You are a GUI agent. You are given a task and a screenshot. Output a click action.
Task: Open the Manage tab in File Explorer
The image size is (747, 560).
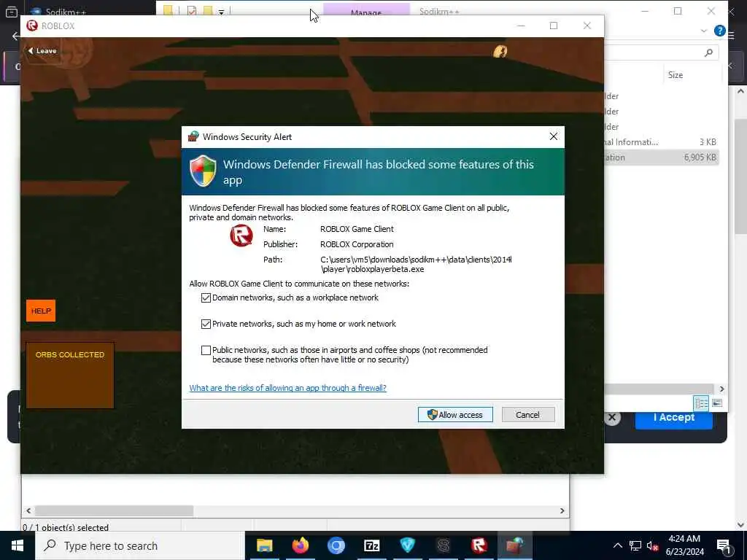pos(366,10)
